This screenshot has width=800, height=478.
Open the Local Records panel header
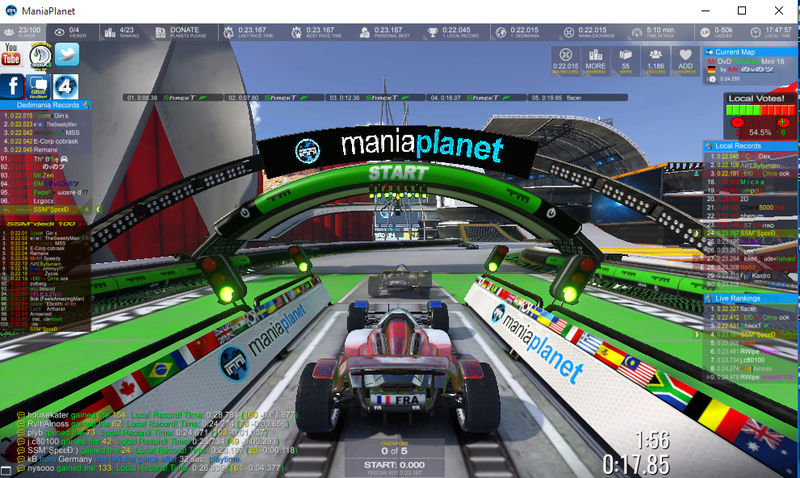pyautogui.click(x=750, y=146)
